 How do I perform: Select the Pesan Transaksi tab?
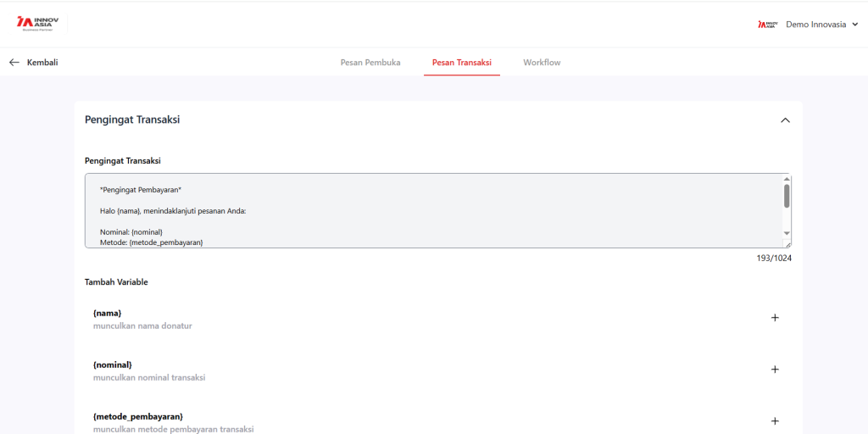(462, 63)
